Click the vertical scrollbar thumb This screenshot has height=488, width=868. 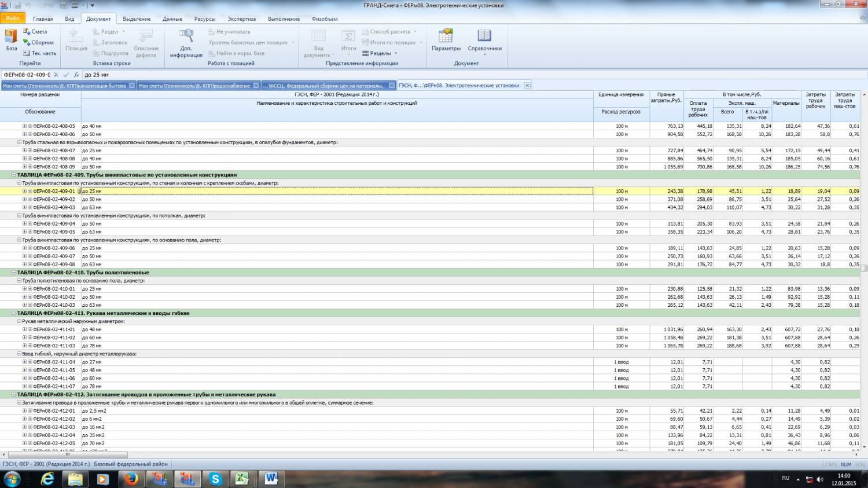pyautogui.click(x=864, y=268)
